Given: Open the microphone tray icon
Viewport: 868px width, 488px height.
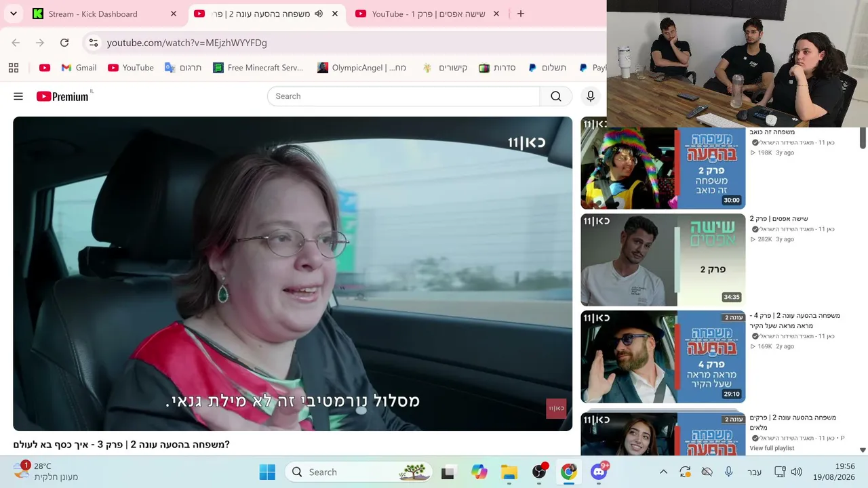Looking at the screenshot, I should 728,472.
